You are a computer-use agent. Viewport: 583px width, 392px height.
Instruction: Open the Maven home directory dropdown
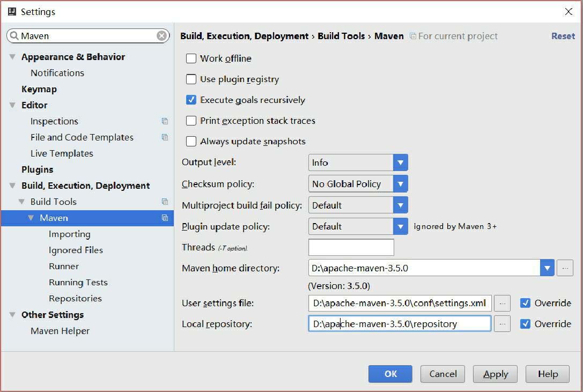tap(547, 268)
